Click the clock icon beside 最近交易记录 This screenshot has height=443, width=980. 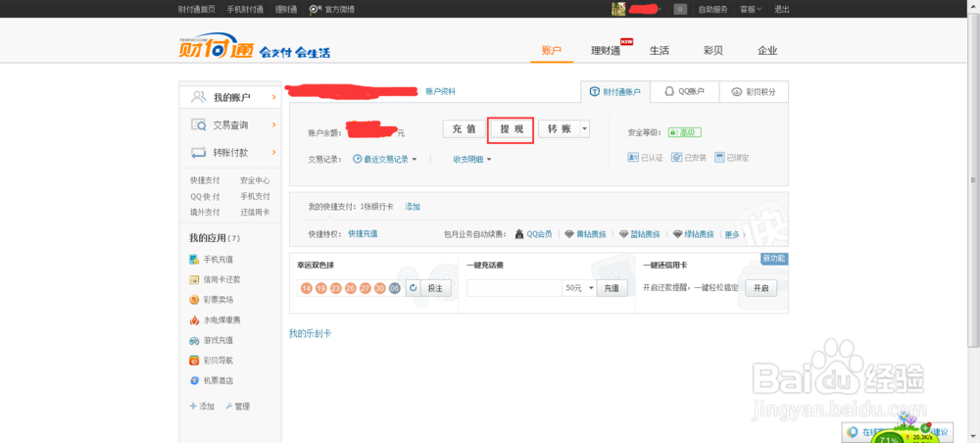point(358,160)
